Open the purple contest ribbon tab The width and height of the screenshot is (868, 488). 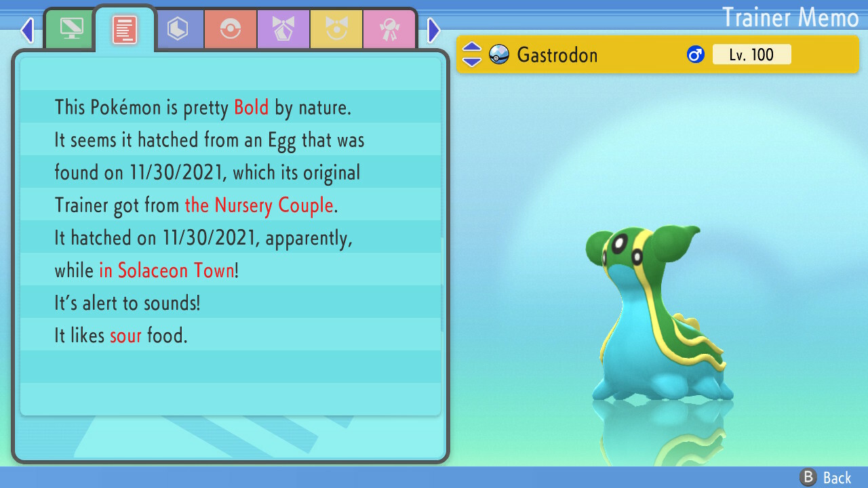click(x=283, y=29)
